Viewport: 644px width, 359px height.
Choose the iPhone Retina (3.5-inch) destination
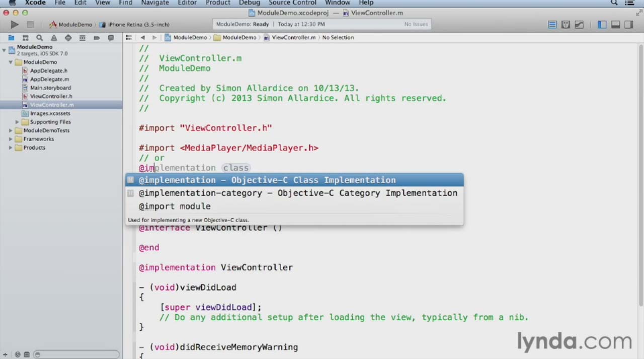click(x=134, y=24)
